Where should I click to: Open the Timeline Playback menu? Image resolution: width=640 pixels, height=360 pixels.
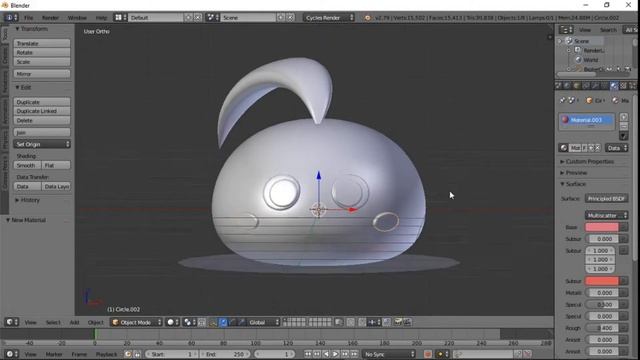(106, 354)
